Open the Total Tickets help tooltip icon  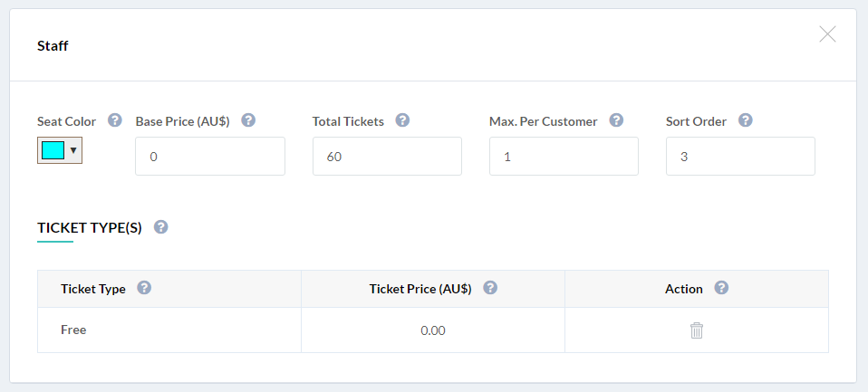pyautogui.click(x=402, y=120)
